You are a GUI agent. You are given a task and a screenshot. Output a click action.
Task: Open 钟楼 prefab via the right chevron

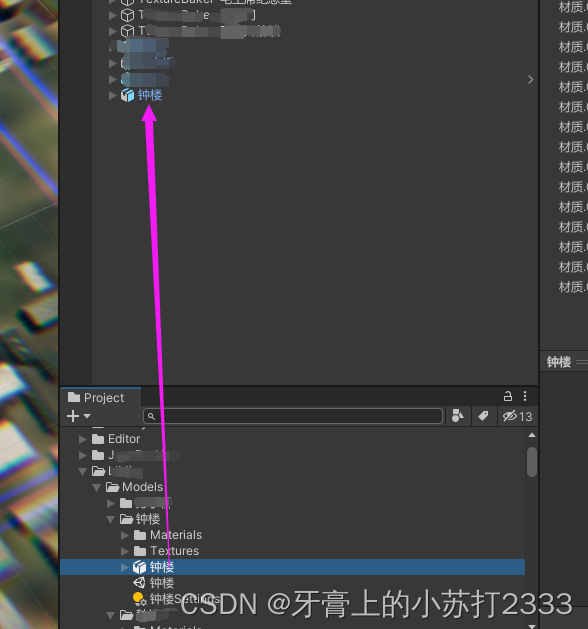tap(530, 79)
